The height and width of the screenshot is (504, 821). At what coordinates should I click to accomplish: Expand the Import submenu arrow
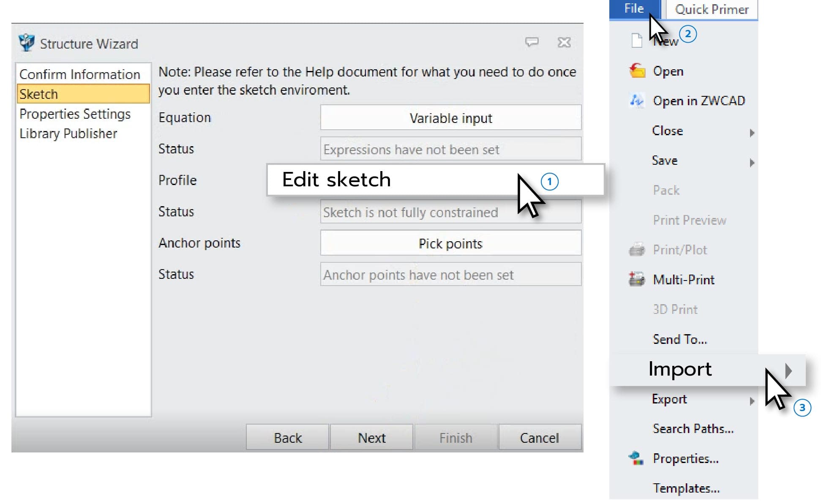pos(788,371)
